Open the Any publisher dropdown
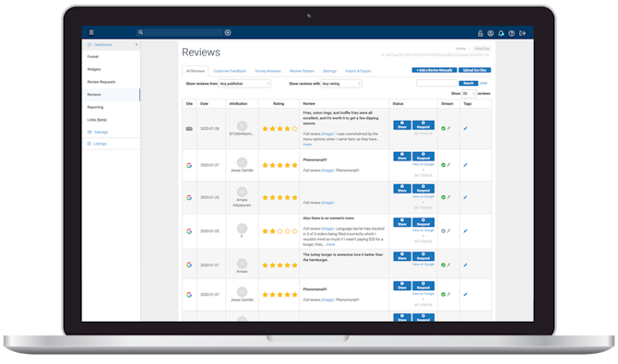This screenshot has height=364, width=618. 244,84
